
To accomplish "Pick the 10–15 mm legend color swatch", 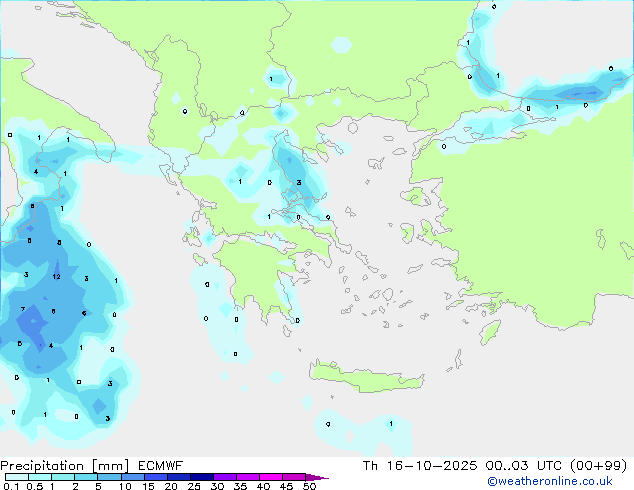I will [133, 477].
